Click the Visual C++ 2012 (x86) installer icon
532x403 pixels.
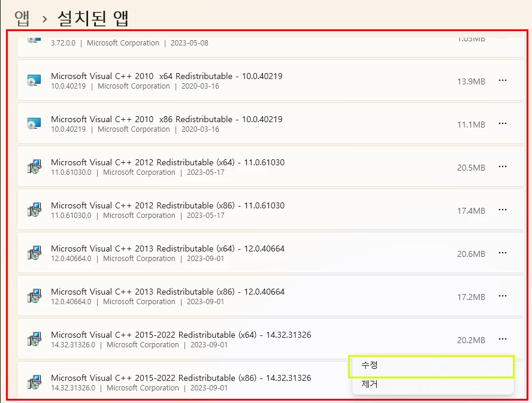pos(34,210)
